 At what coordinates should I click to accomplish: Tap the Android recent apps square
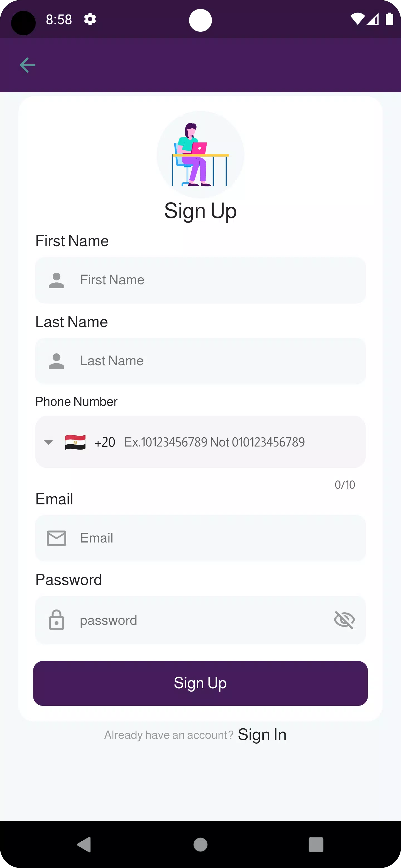point(316,844)
